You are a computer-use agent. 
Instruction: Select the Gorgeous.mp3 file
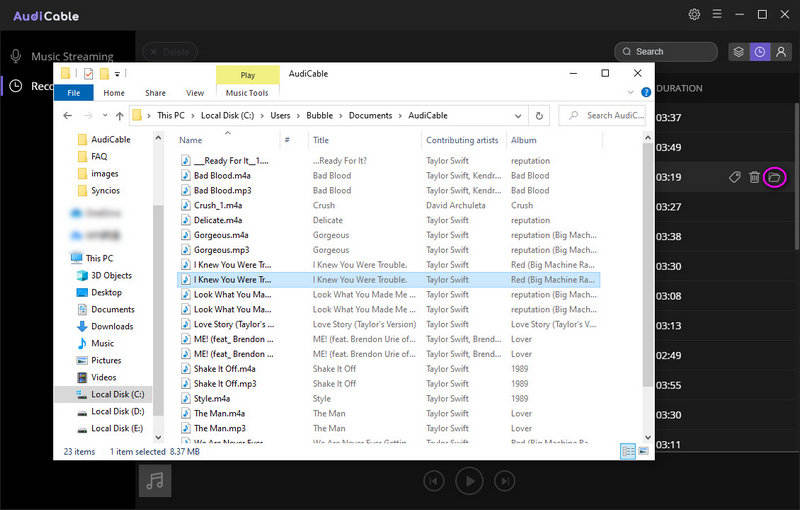221,250
